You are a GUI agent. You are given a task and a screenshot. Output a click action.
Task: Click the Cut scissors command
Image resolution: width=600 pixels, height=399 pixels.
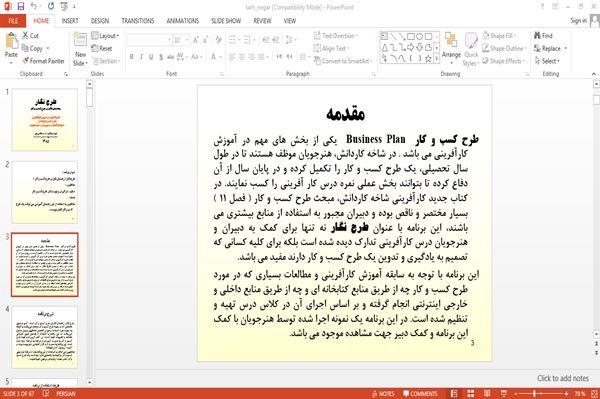pyautogui.click(x=30, y=36)
